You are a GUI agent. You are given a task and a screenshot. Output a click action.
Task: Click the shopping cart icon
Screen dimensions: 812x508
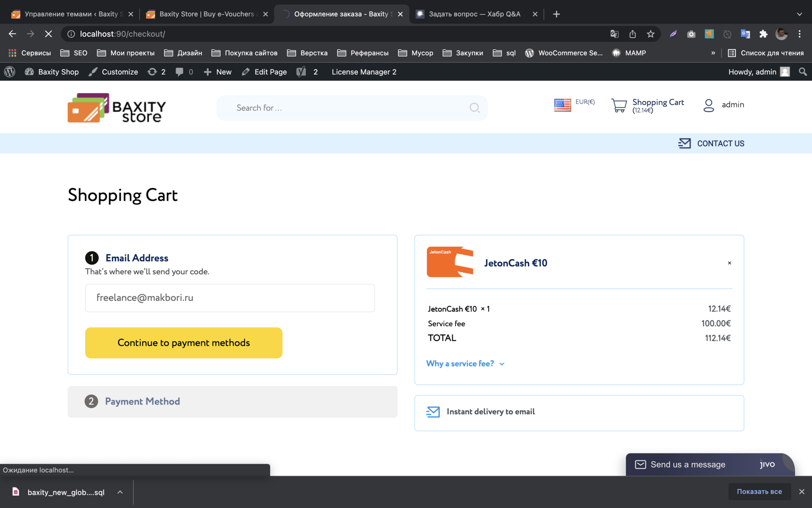[619, 105]
